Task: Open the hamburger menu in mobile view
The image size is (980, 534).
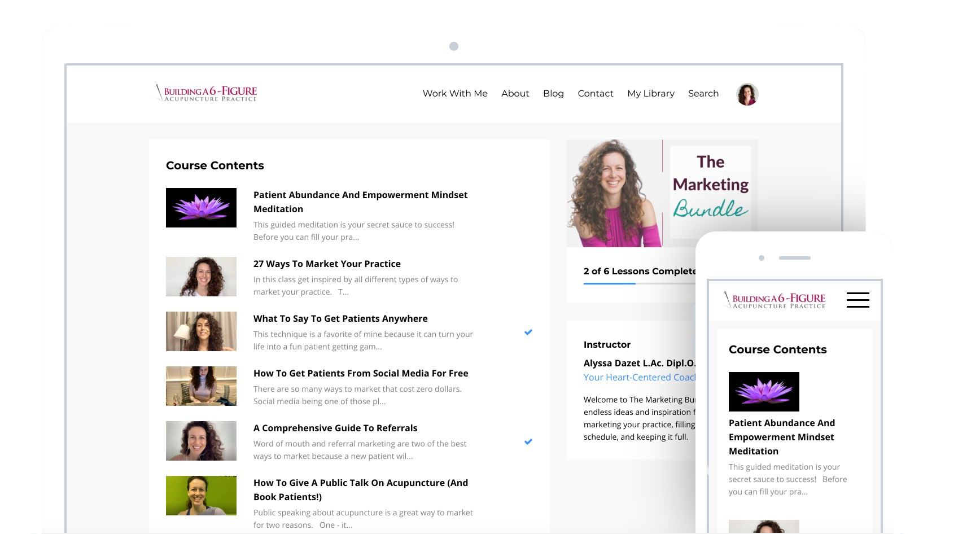Action: pos(858,300)
